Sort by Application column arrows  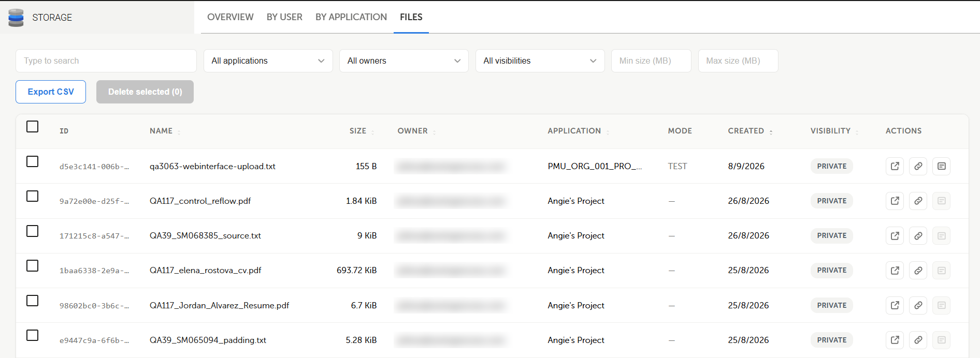(x=608, y=132)
